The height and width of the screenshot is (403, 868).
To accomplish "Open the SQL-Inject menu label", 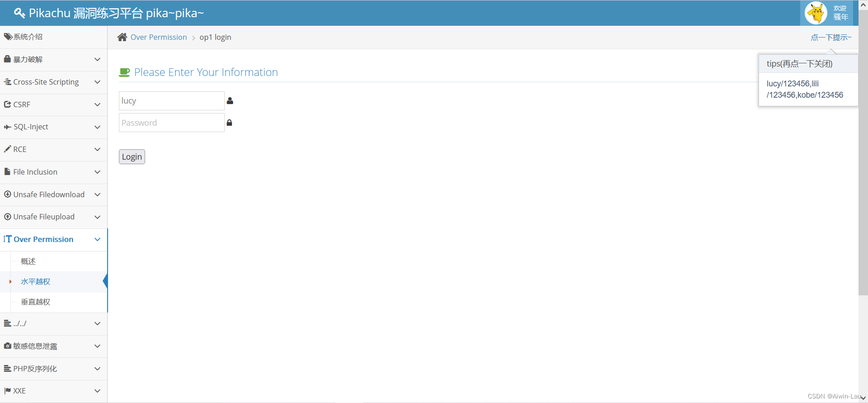I will [x=31, y=127].
